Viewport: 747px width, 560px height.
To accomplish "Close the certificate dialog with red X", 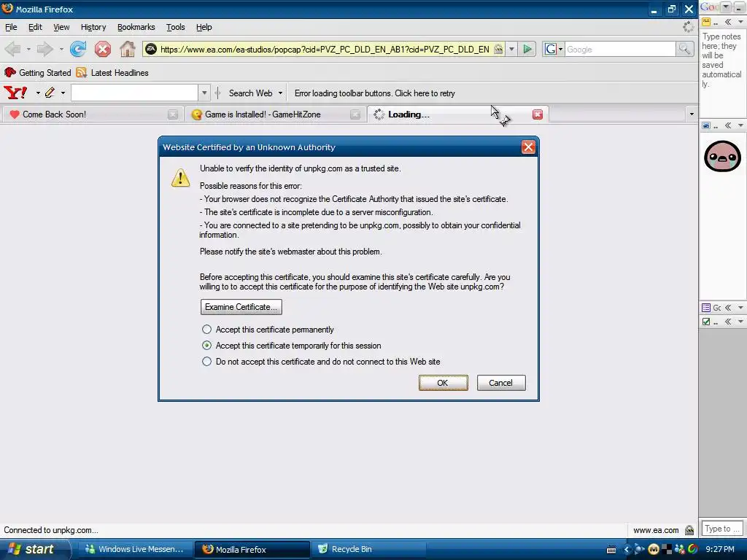I will click(x=528, y=147).
